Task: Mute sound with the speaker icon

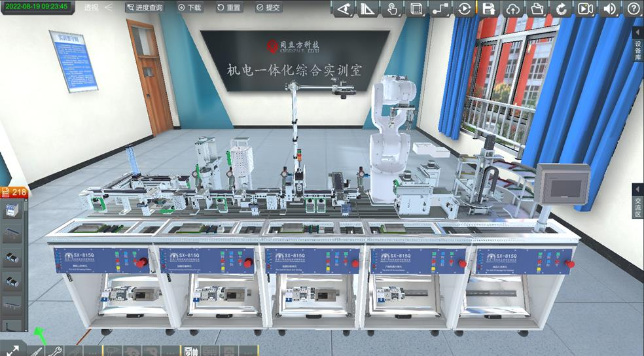Action: (609, 9)
